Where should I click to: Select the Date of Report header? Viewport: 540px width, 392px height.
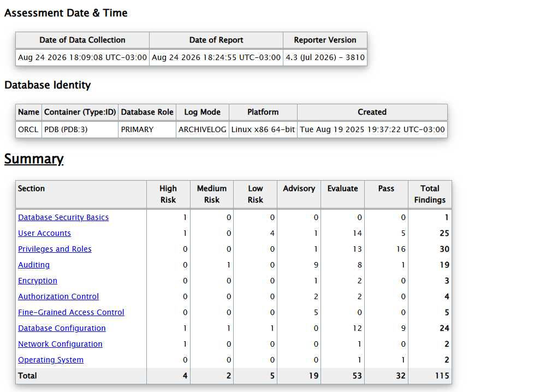tap(216, 40)
